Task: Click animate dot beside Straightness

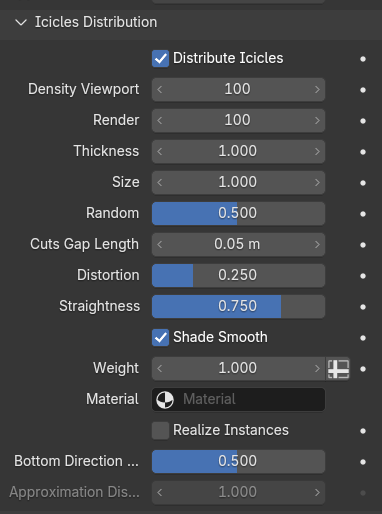Action: pos(363,307)
